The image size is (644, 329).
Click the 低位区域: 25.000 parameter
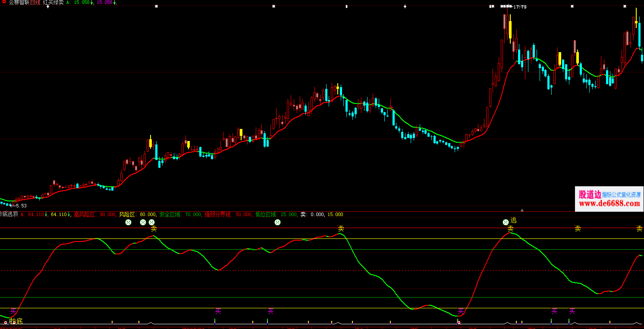point(276,214)
